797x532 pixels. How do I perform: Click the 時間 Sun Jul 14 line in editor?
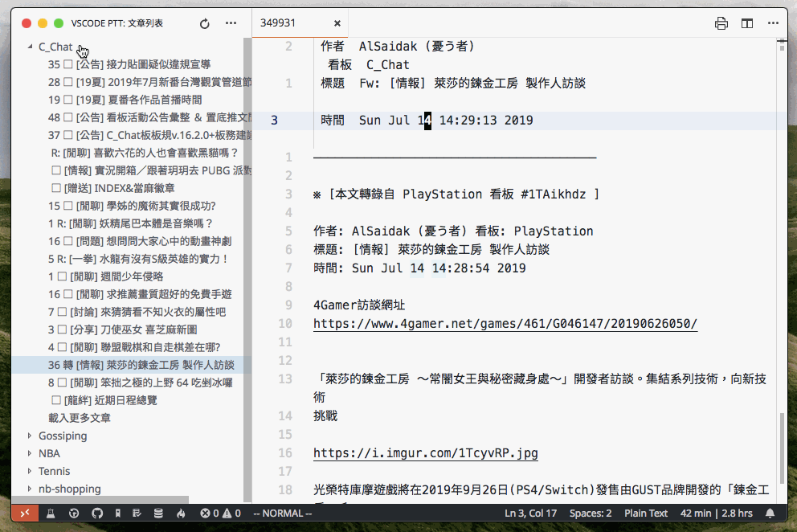427,121
